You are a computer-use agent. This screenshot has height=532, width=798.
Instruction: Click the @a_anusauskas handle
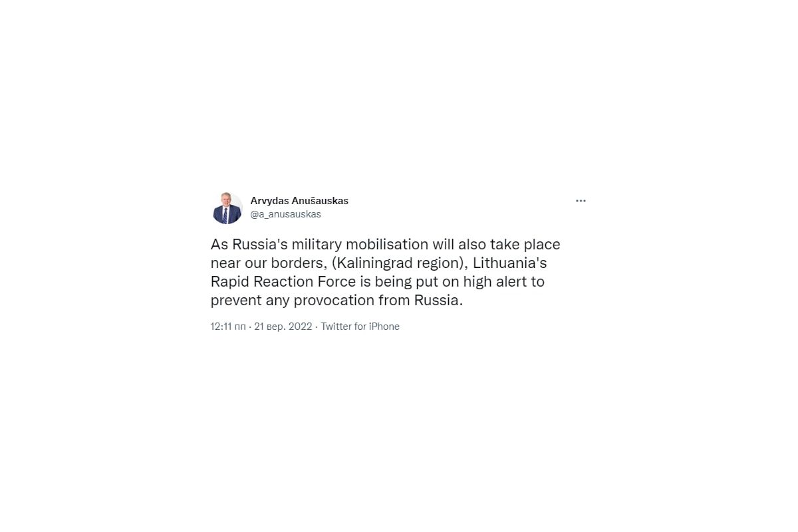pos(285,214)
